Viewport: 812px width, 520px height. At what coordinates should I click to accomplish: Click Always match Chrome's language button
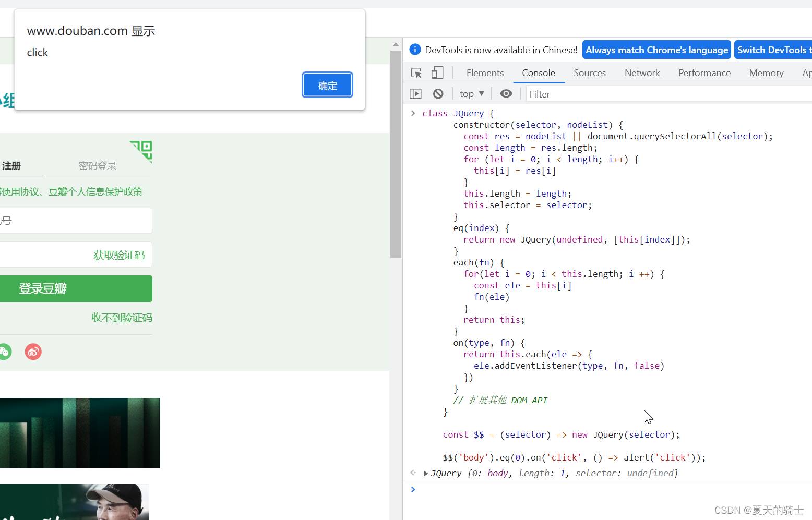656,50
